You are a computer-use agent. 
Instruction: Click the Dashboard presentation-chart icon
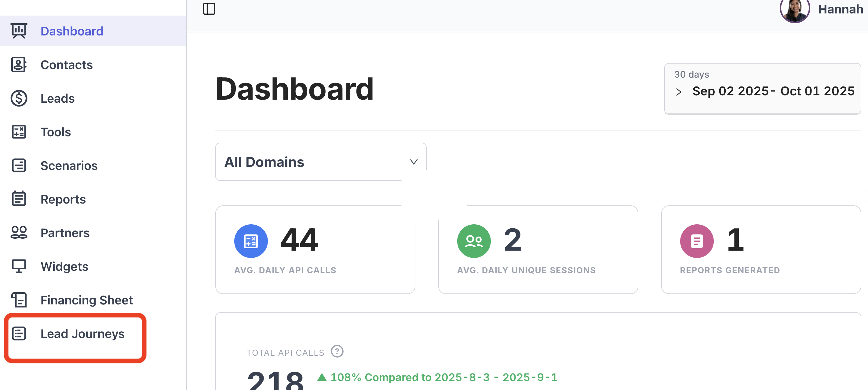pos(19,31)
